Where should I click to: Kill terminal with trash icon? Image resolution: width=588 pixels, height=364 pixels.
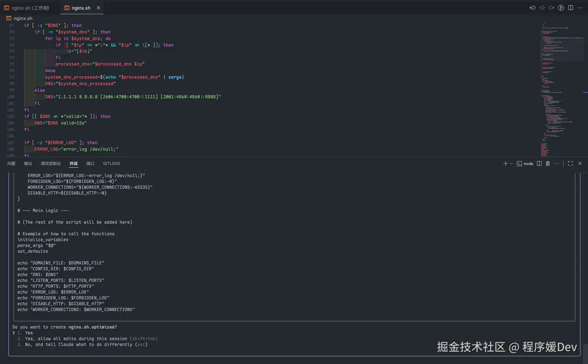(x=548, y=163)
